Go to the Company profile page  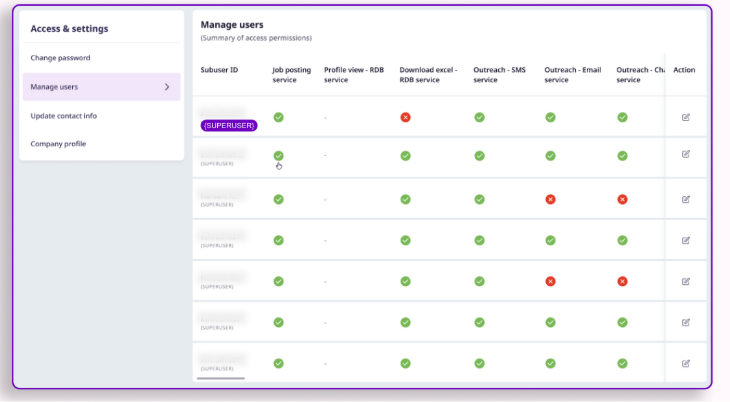coord(58,144)
